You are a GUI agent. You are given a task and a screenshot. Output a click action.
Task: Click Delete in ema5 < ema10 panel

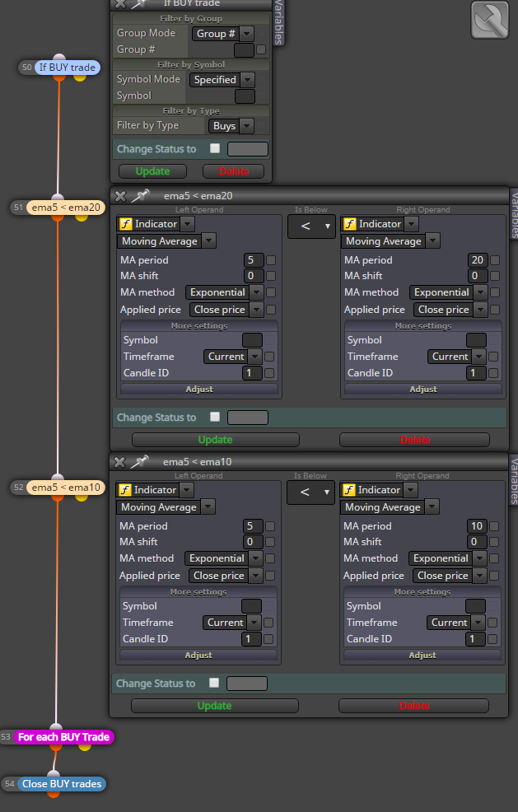click(x=414, y=706)
